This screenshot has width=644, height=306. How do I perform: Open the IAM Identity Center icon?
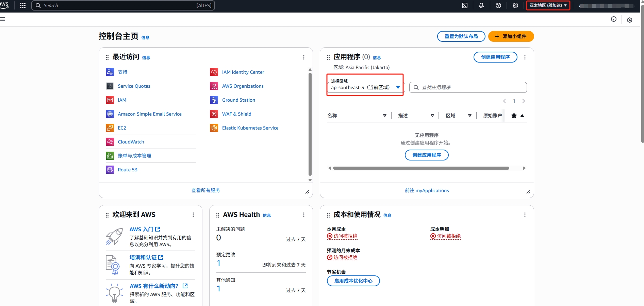click(x=214, y=72)
